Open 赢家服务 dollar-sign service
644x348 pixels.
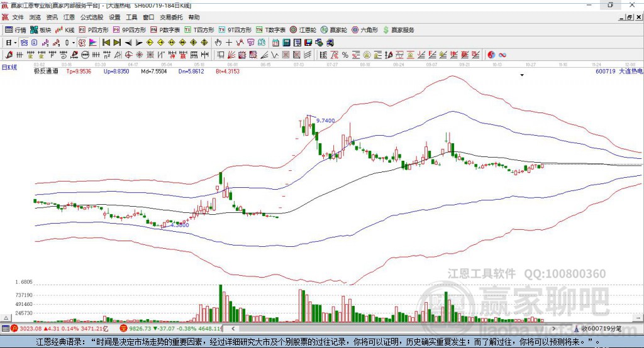pyautogui.click(x=398, y=30)
